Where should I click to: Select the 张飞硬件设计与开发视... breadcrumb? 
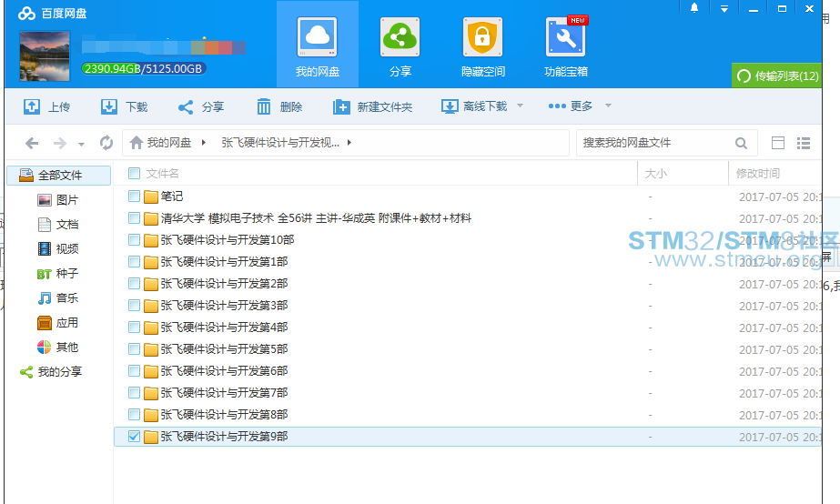click(280, 143)
